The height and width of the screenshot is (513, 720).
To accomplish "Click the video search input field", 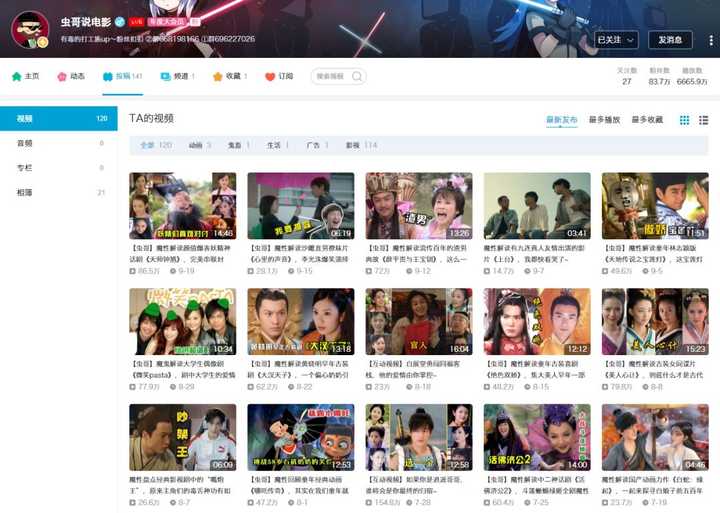I will pyautogui.click(x=332, y=76).
